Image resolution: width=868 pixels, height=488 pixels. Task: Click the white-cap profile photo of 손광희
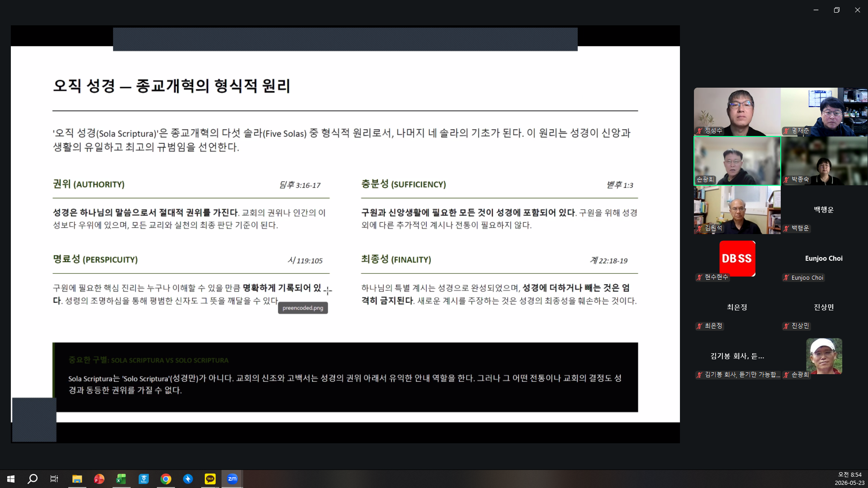point(824,356)
